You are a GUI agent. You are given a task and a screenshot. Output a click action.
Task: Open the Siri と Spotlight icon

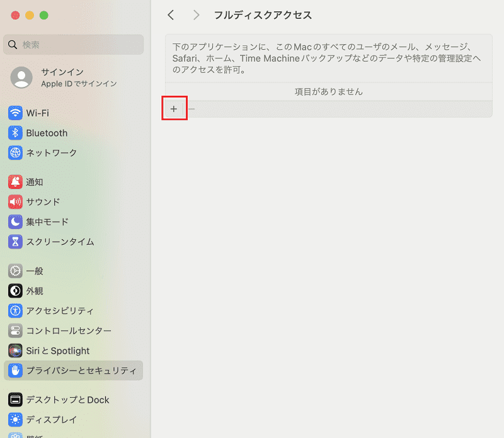coord(15,351)
